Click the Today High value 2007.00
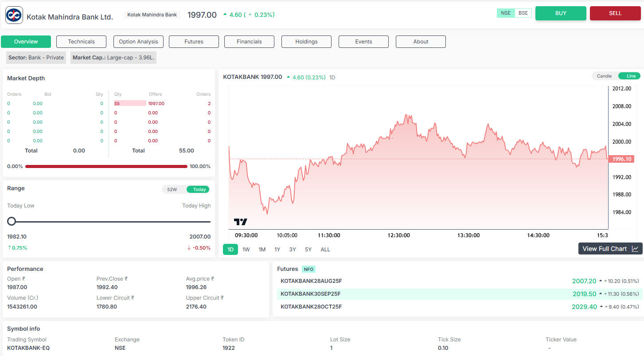The width and height of the screenshot is (644, 356). pos(200,237)
